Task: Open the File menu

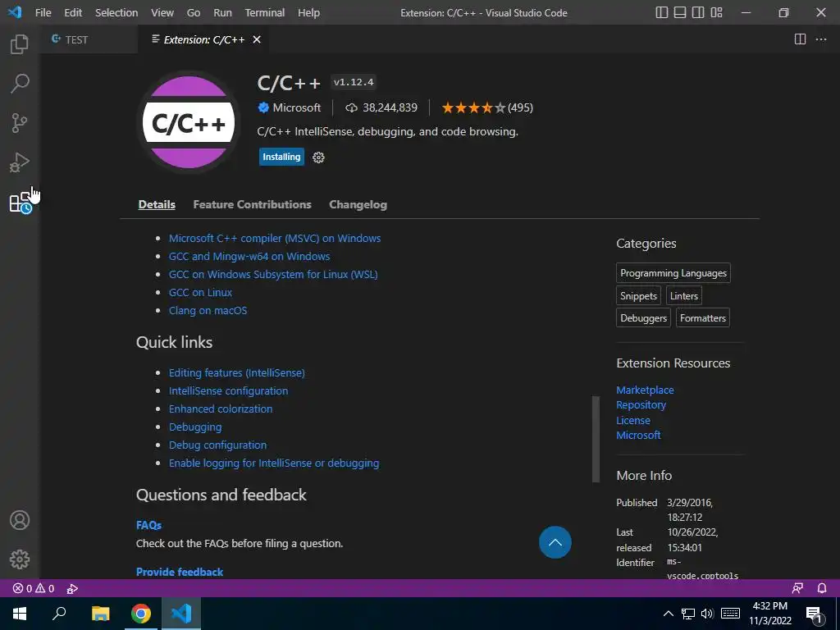Action: tap(43, 12)
